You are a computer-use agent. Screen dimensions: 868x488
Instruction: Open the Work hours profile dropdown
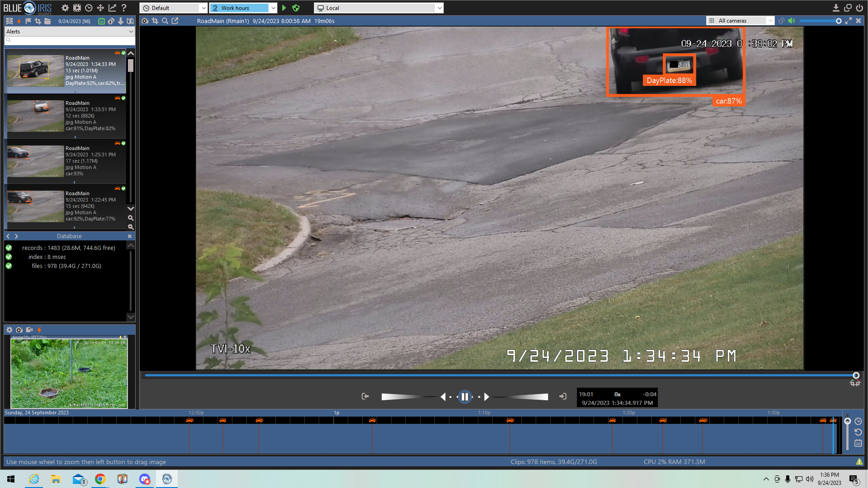coord(243,8)
